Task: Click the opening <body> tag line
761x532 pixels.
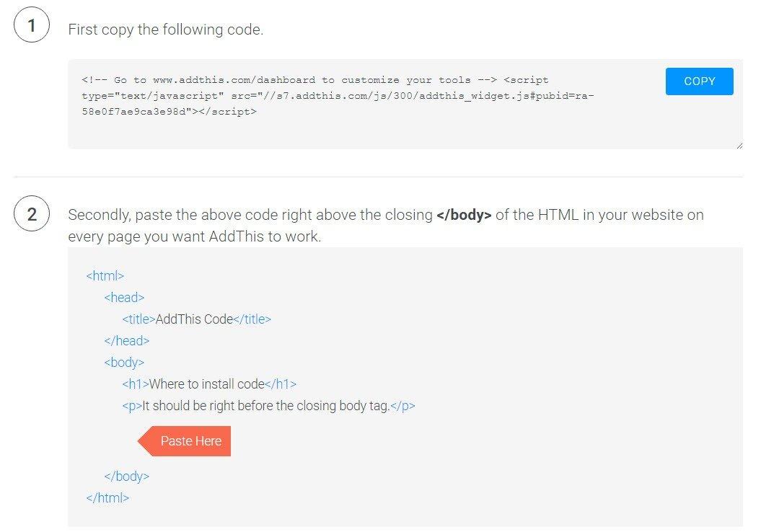Action: 124,363
